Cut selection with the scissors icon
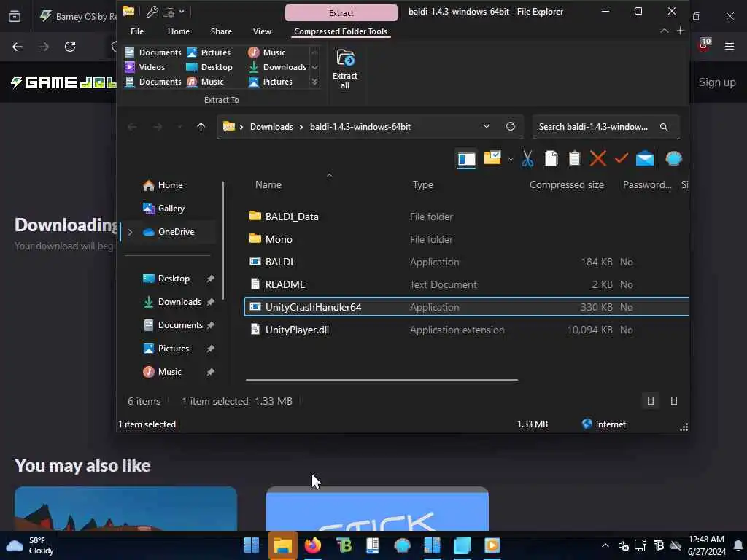The height and width of the screenshot is (560, 747). [527, 158]
